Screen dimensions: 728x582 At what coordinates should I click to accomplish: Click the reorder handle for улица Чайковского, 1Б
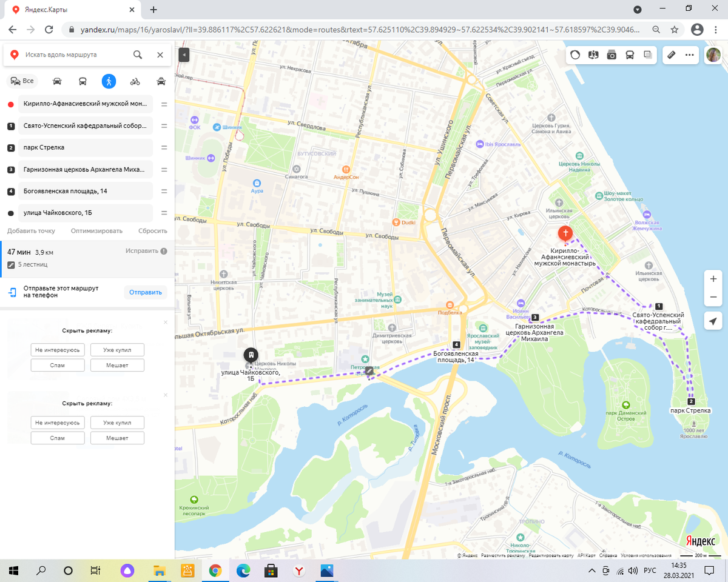164,213
